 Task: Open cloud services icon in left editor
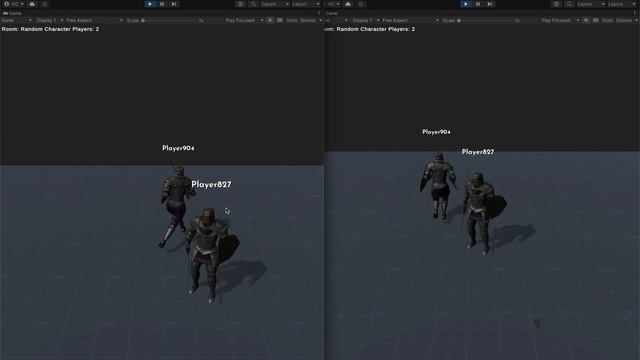[x=32, y=4]
